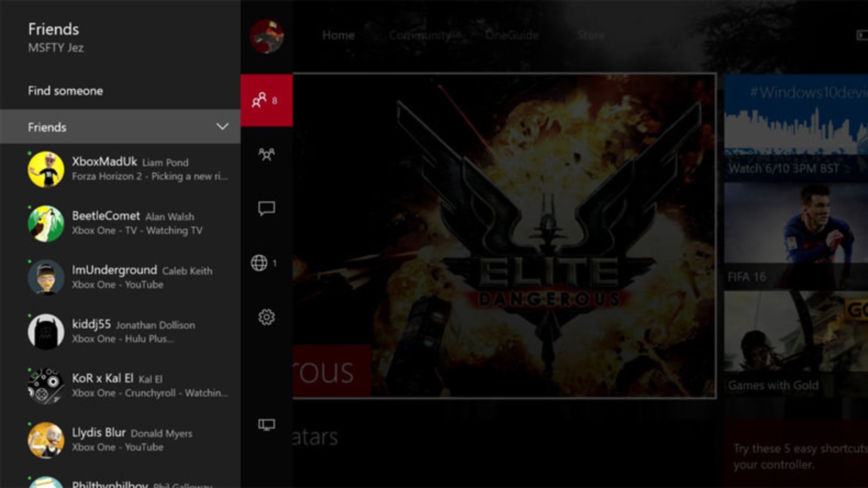The height and width of the screenshot is (488, 868).
Task: Select 'MSFTY Jez' gamertag under Friends heading
Action: (x=56, y=47)
